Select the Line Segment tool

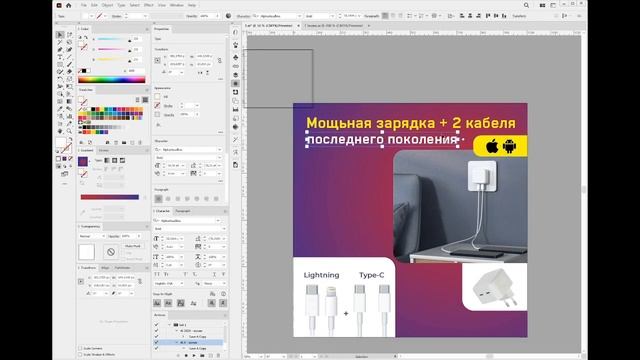(x=69, y=57)
